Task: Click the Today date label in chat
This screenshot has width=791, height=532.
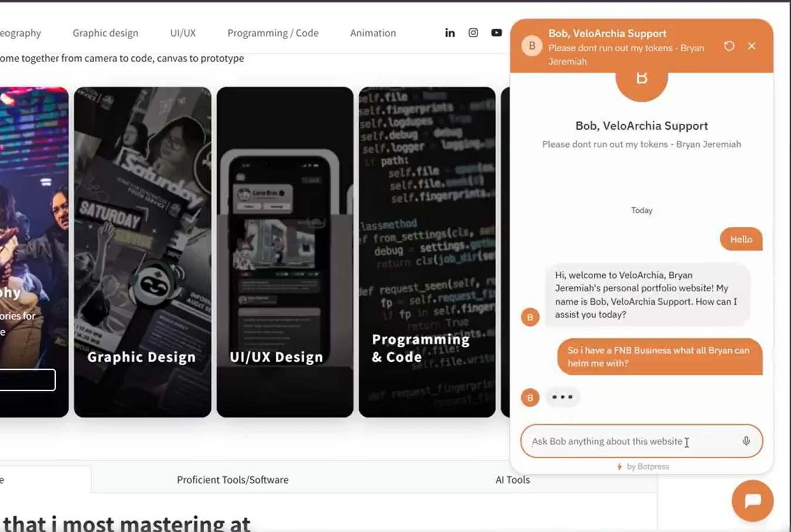Action: point(642,210)
